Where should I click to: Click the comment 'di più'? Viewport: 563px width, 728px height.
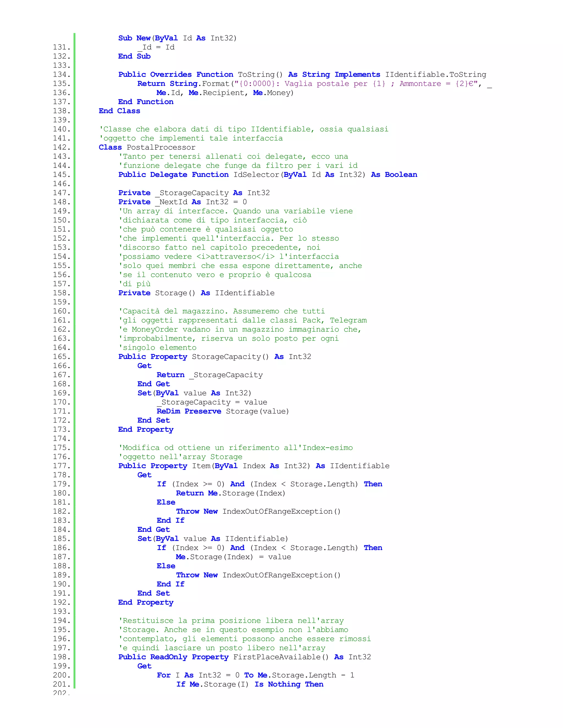134,284
